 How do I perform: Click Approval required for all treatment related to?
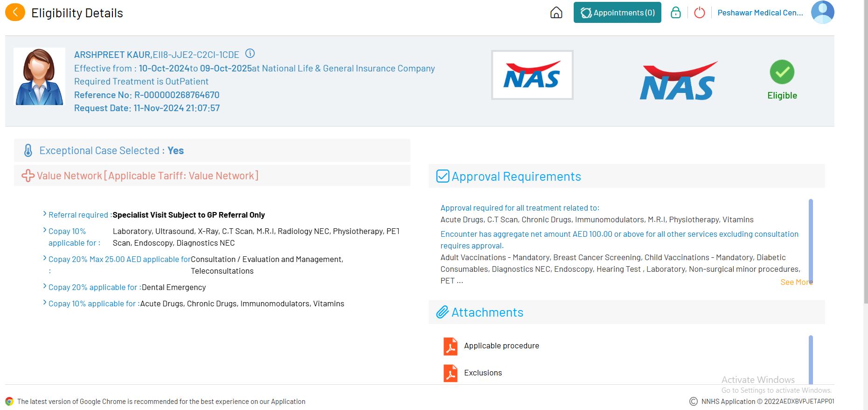(x=520, y=208)
